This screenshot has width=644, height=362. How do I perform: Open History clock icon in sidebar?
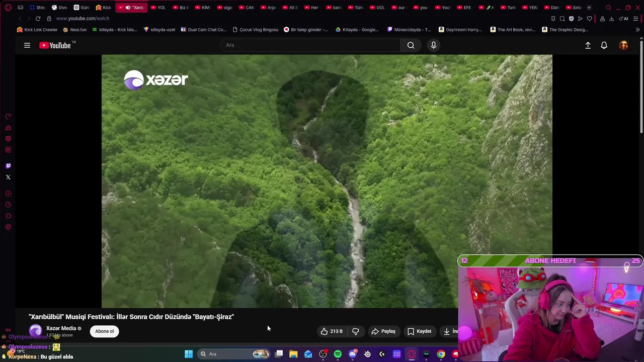(8, 205)
